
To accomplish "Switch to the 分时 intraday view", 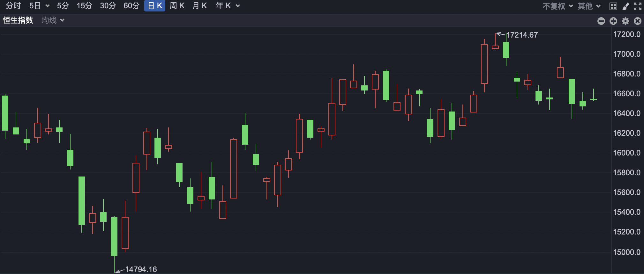I will pos(13,6).
